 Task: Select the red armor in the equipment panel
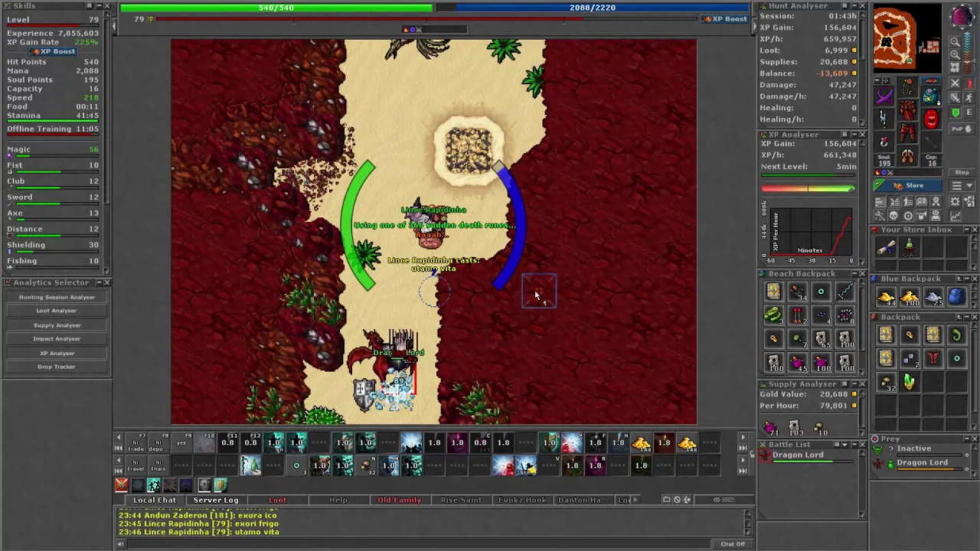point(908,110)
